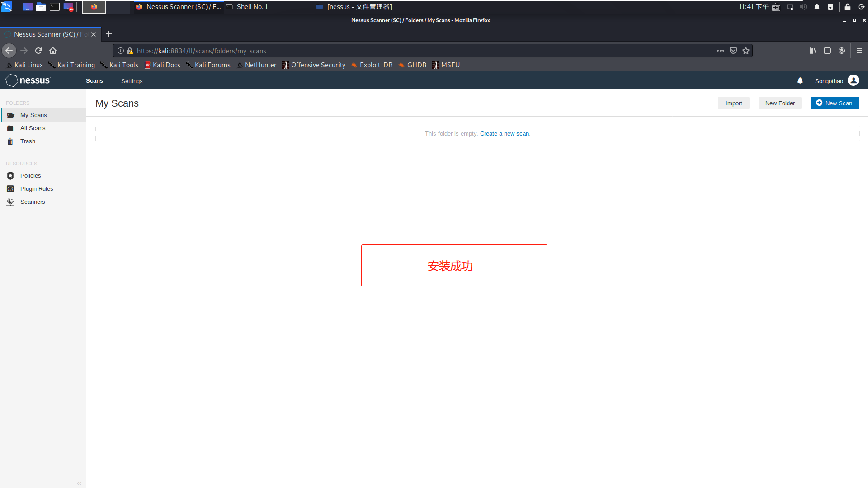Save the page to Pocket

click(x=733, y=51)
